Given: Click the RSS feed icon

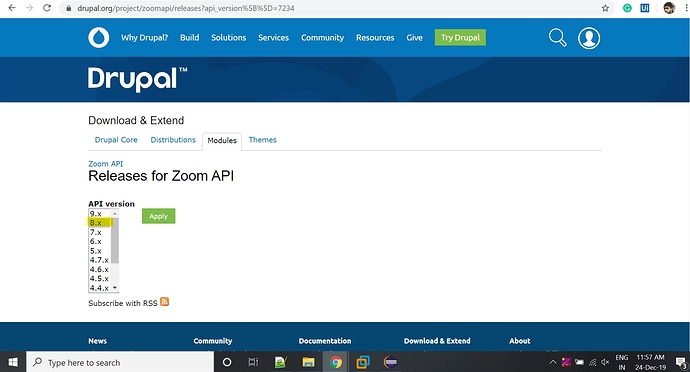Looking at the screenshot, I should [x=164, y=302].
